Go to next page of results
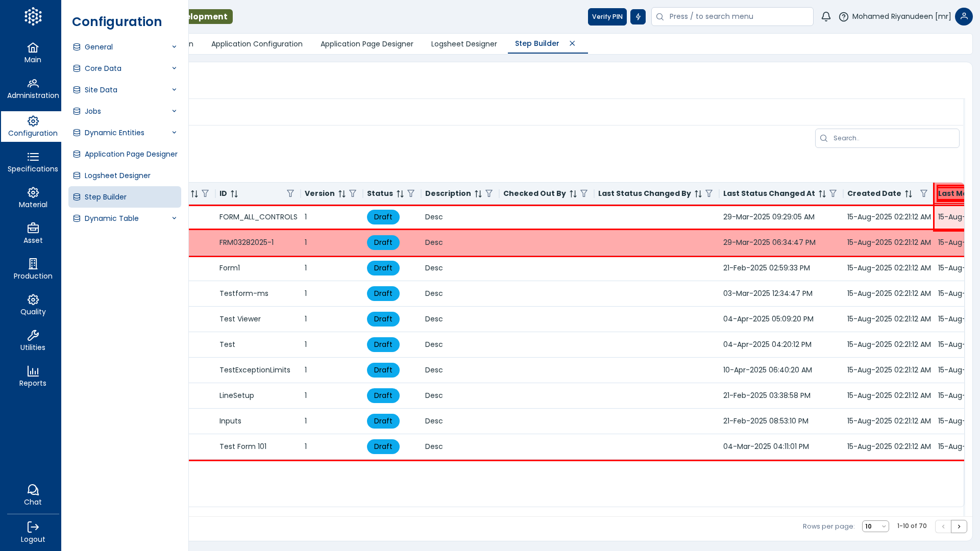Image resolution: width=980 pixels, height=551 pixels. pyautogui.click(x=959, y=527)
